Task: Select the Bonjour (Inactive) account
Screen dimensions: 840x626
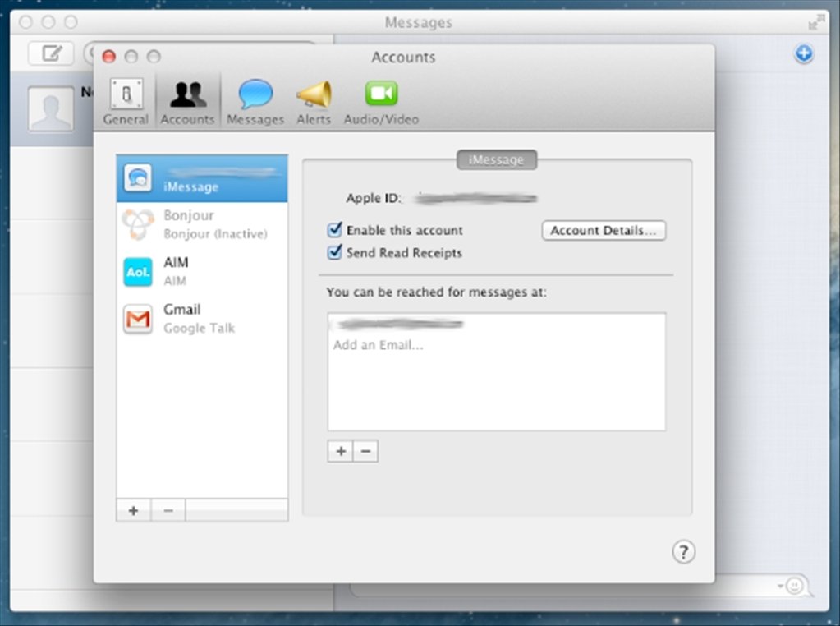Action: (x=202, y=224)
